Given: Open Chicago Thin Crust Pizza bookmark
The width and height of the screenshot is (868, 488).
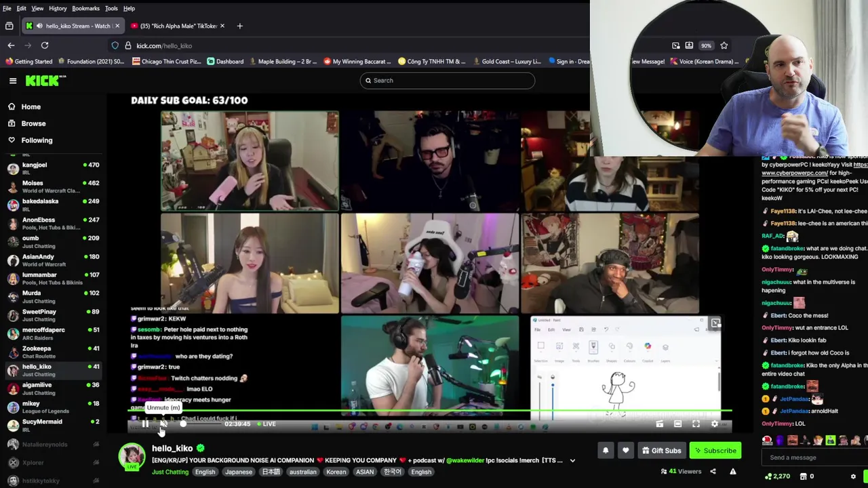Looking at the screenshot, I should (167, 62).
